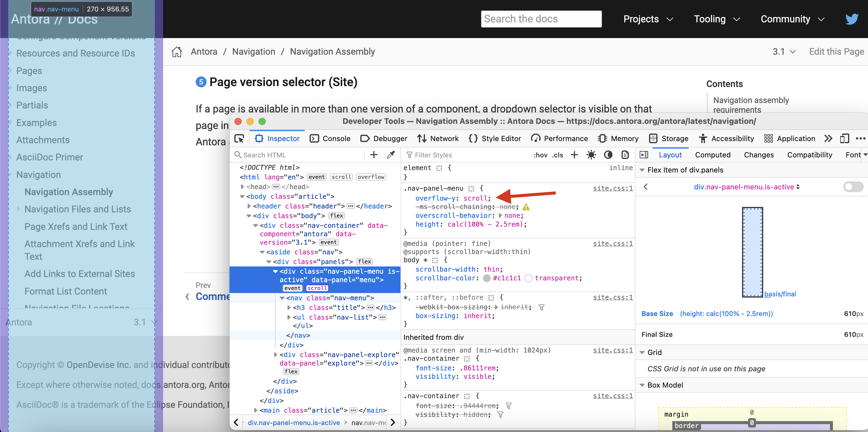The height and width of the screenshot is (432, 868).
Task: Show more DevTools tabs chevron
Action: coord(828,138)
